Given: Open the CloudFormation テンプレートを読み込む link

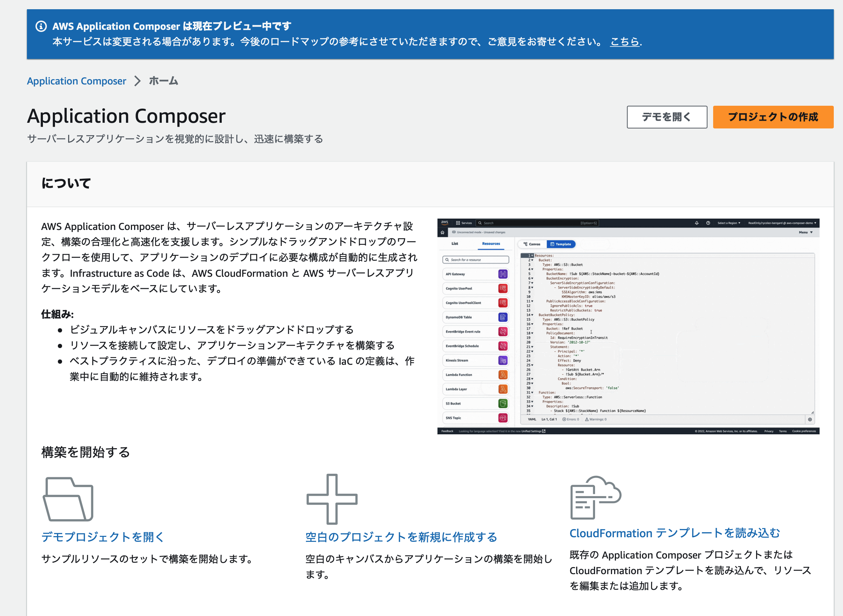Looking at the screenshot, I should pyautogui.click(x=674, y=533).
